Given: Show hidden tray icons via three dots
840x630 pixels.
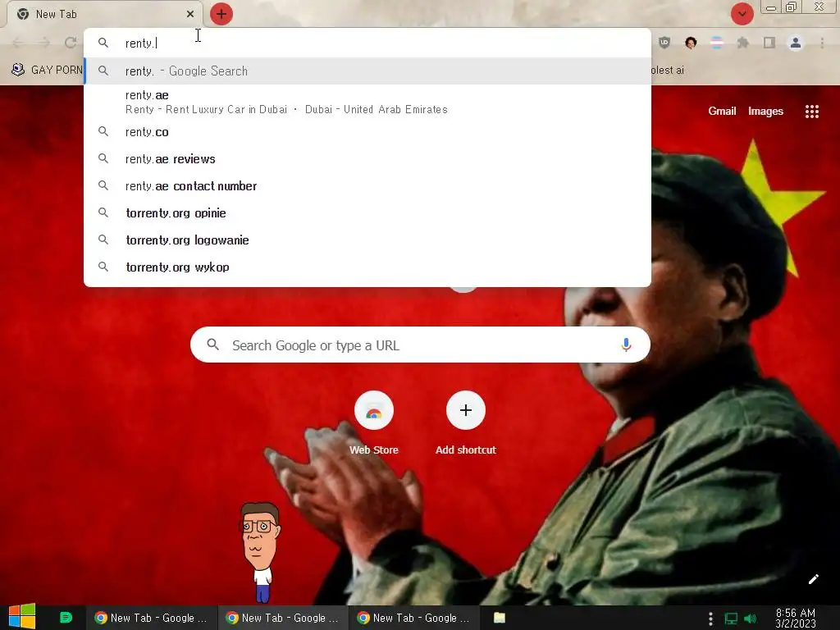Looking at the screenshot, I should pos(710,619).
